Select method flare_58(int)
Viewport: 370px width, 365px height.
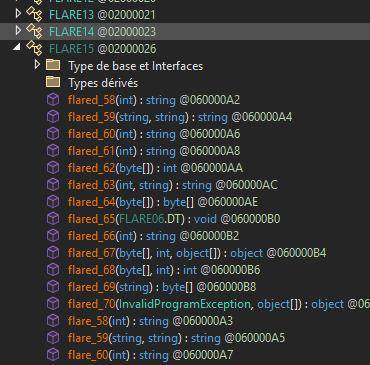click(150, 321)
